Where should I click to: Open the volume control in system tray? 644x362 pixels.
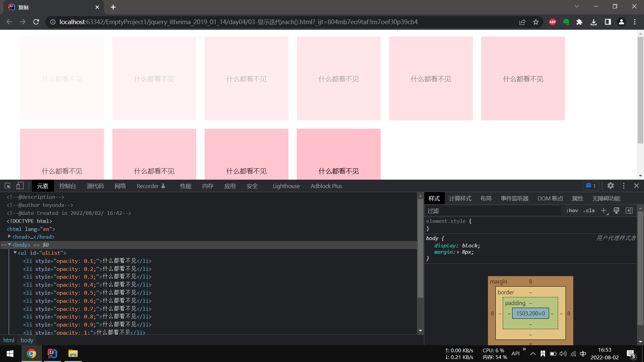click(x=563, y=354)
